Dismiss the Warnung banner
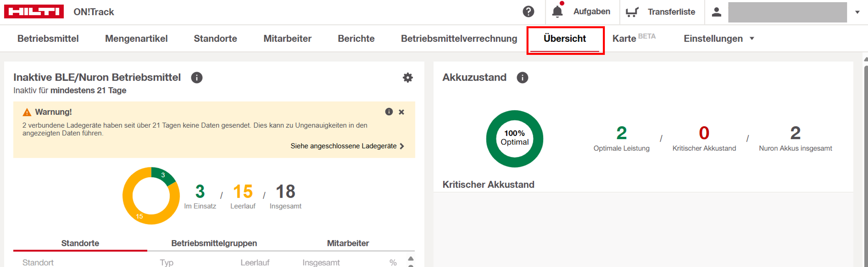Image resolution: width=868 pixels, height=267 pixels. pos(401,112)
